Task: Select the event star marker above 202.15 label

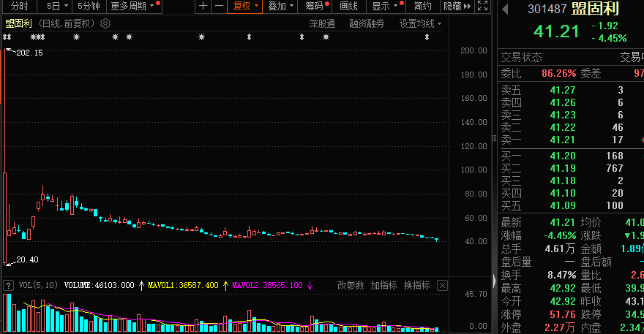Action: pos(7,37)
